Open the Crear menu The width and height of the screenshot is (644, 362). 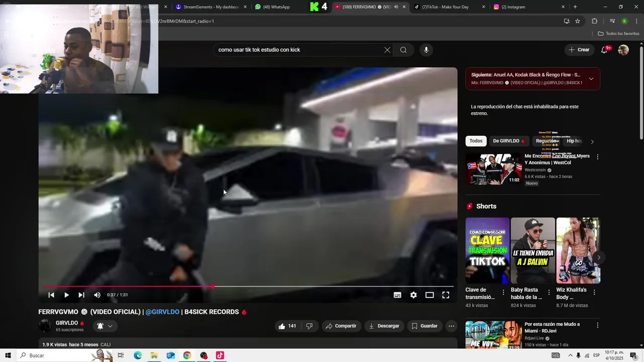(579, 50)
